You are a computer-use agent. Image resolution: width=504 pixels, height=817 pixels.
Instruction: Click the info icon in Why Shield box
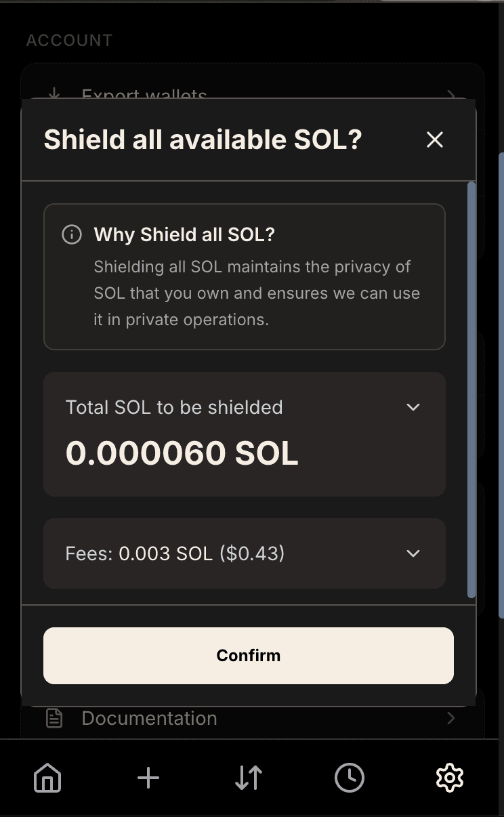71,234
